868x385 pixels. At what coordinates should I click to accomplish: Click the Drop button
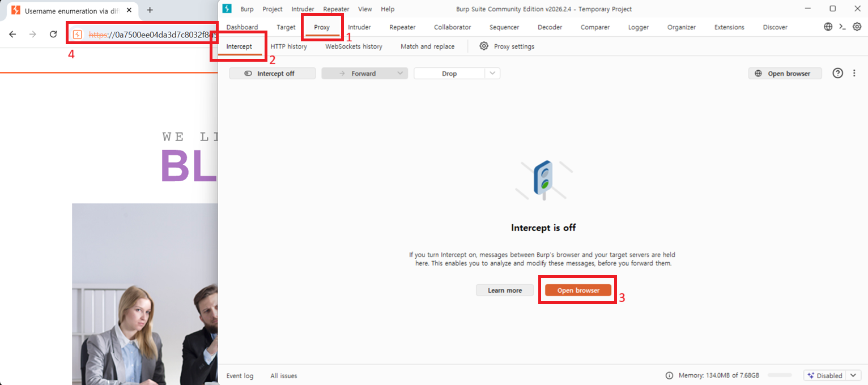449,73
